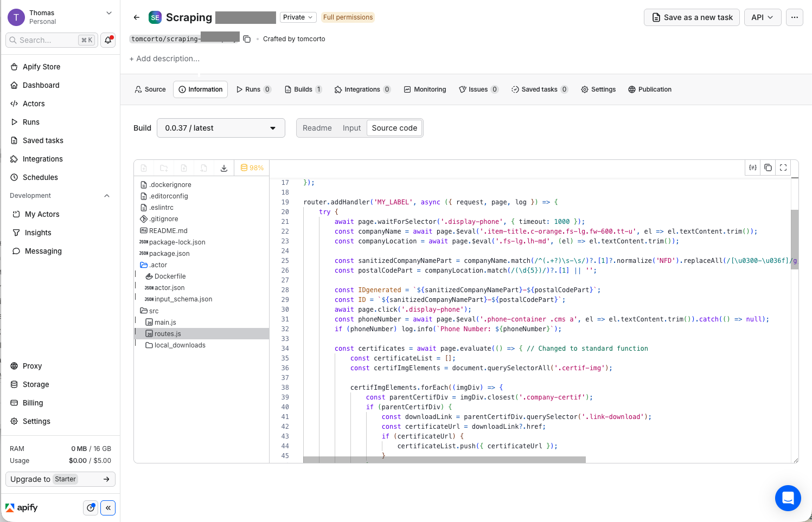Collapse the Development section
Viewport: 812px width, 522px height.
tap(107, 196)
